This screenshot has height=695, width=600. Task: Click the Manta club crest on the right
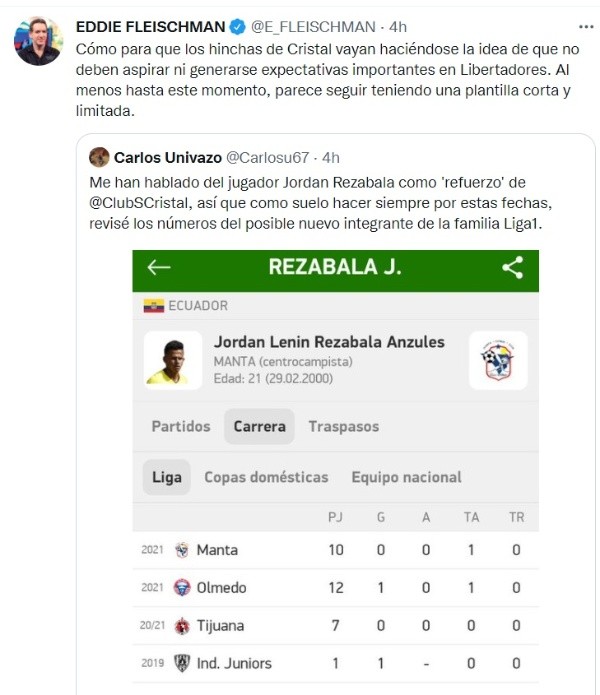tap(497, 360)
